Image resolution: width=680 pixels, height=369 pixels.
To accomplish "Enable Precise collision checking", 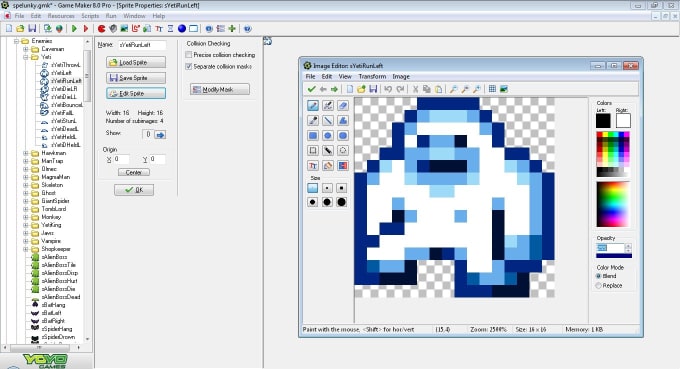I will pos(189,55).
